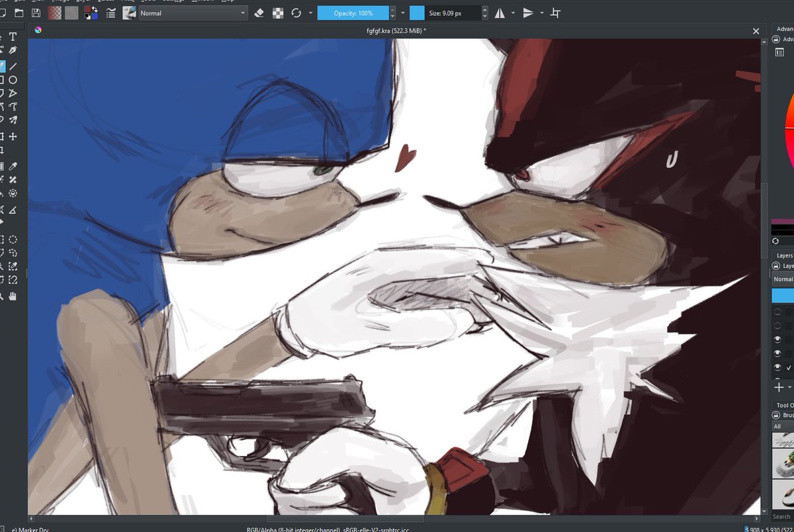Image resolution: width=794 pixels, height=532 pixels.
Task: Open the fill pattern swatch in toolbar
Action: (71, 13)
